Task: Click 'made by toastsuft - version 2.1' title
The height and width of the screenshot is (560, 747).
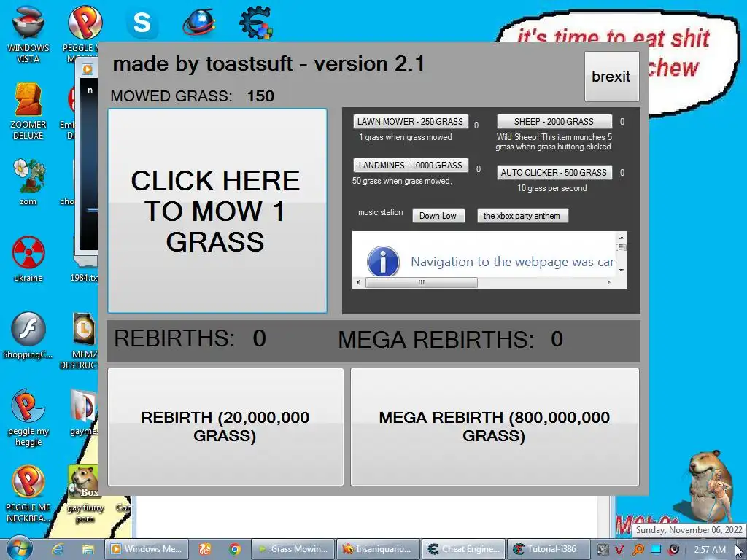Action: click(x=268, y=64)
